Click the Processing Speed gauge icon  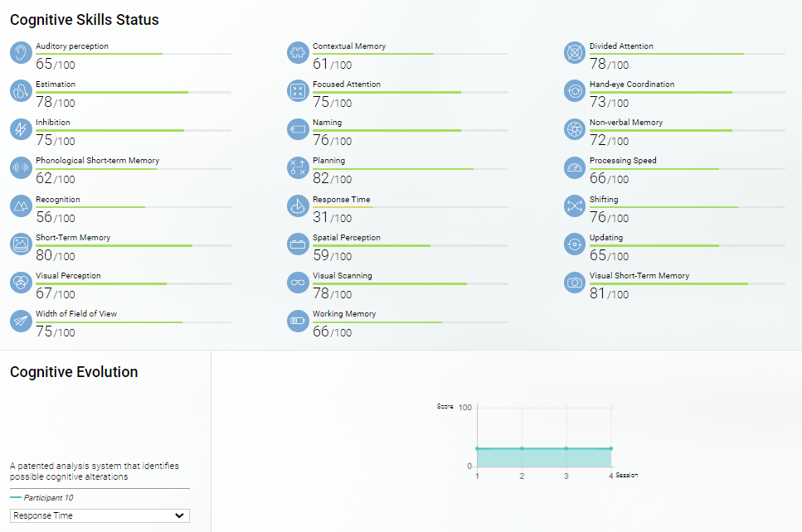click(575, 168)
